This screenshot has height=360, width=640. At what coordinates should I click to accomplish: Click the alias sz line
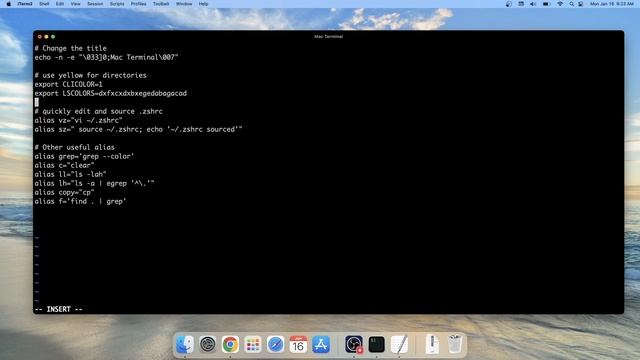click(x=138, y=129)
